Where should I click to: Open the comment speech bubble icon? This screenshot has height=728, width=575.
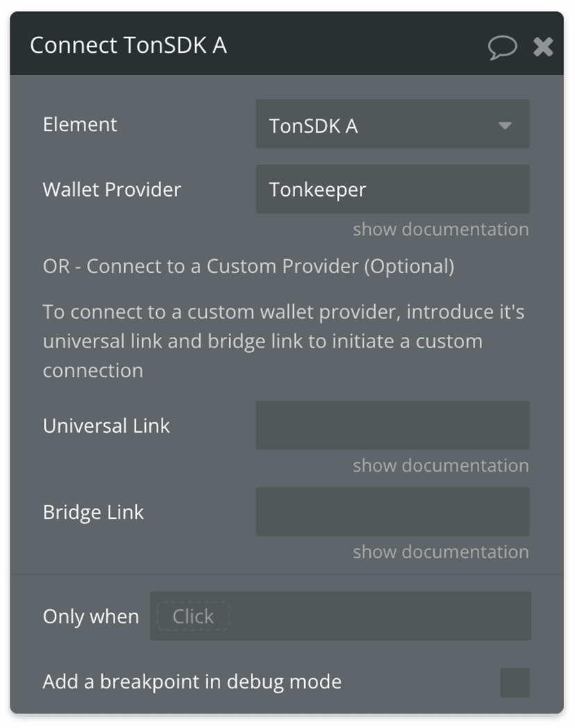[x=502, y=47]
